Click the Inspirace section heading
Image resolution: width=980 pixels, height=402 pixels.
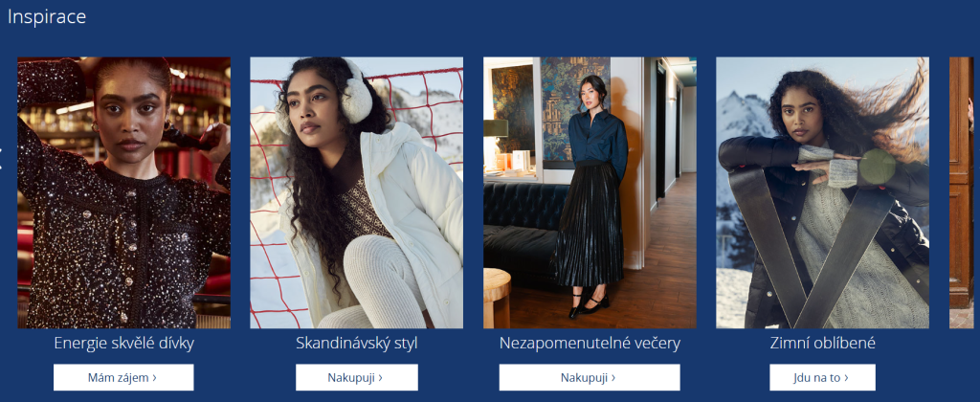pos(47,17)
